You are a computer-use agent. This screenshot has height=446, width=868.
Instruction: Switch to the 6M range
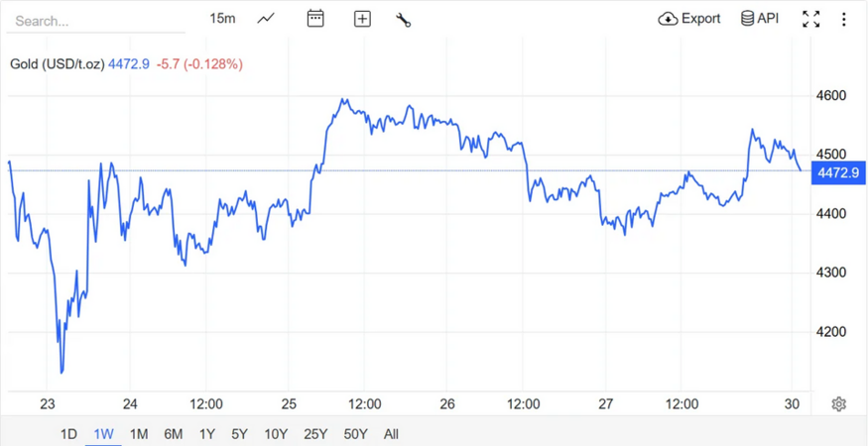point(173,434)
